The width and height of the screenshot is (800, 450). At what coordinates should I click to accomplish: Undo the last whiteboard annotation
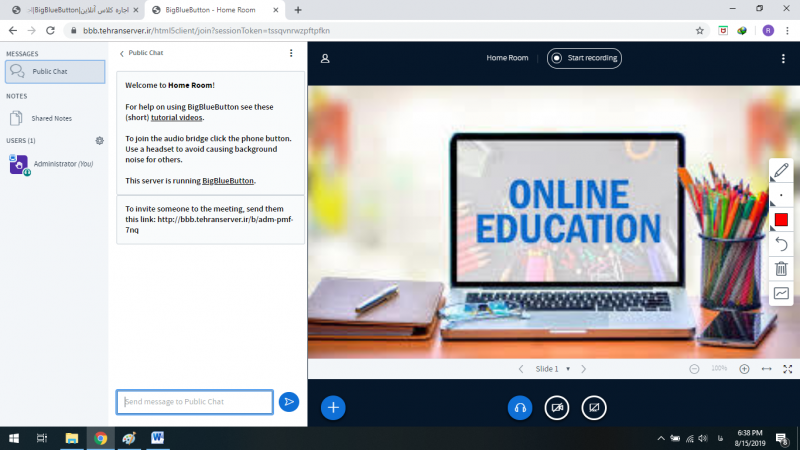(781, 244)
